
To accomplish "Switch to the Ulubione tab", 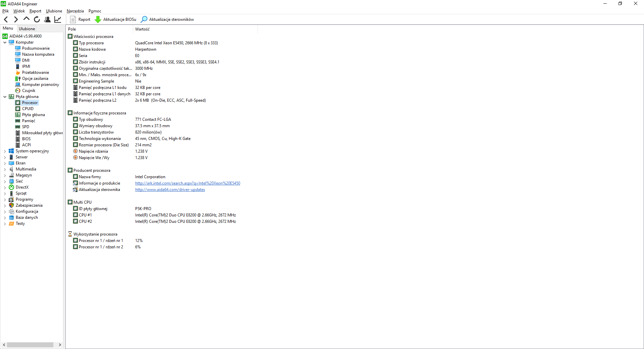I will (x=27, y=29).
